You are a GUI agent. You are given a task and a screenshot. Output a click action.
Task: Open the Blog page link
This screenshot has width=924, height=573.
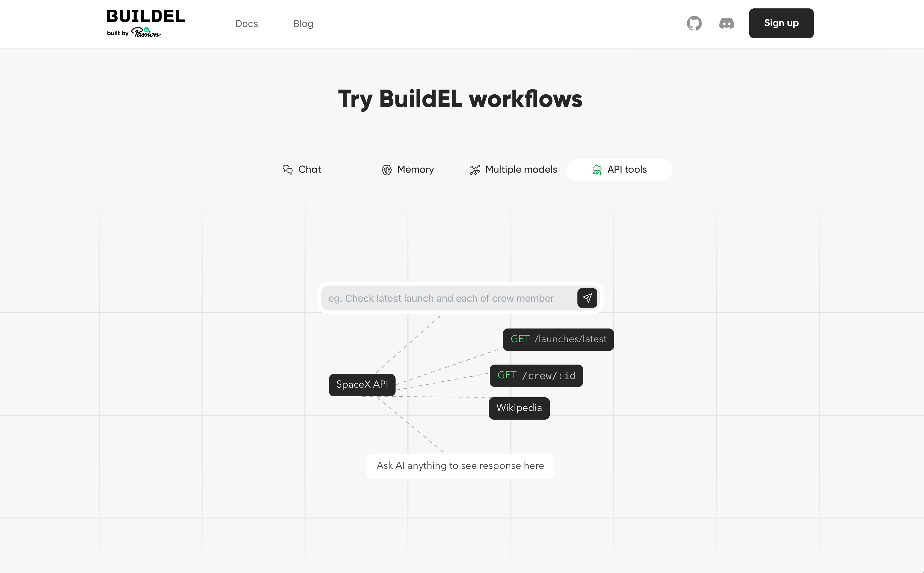(x=302, y=23)
